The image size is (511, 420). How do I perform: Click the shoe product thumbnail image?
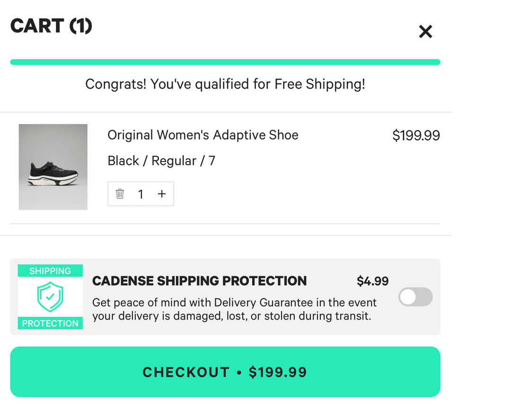(x=53, y=167)
